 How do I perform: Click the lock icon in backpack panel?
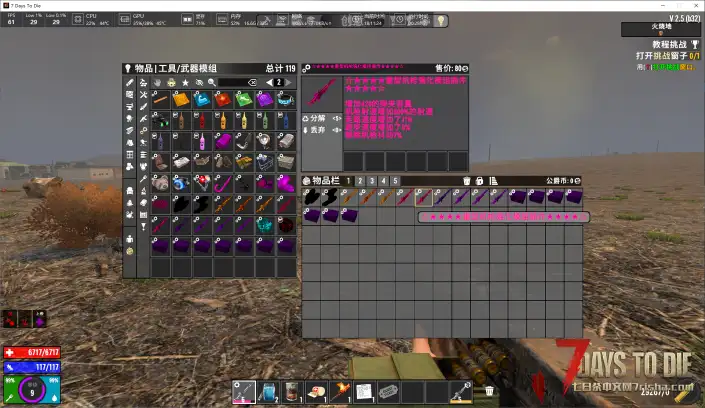point(480,180)
